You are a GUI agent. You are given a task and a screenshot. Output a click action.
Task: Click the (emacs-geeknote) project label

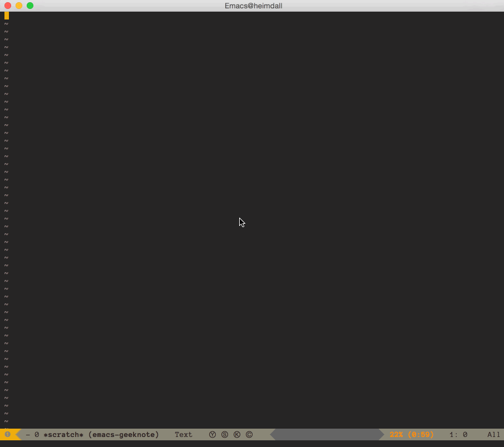coord(123,435)
